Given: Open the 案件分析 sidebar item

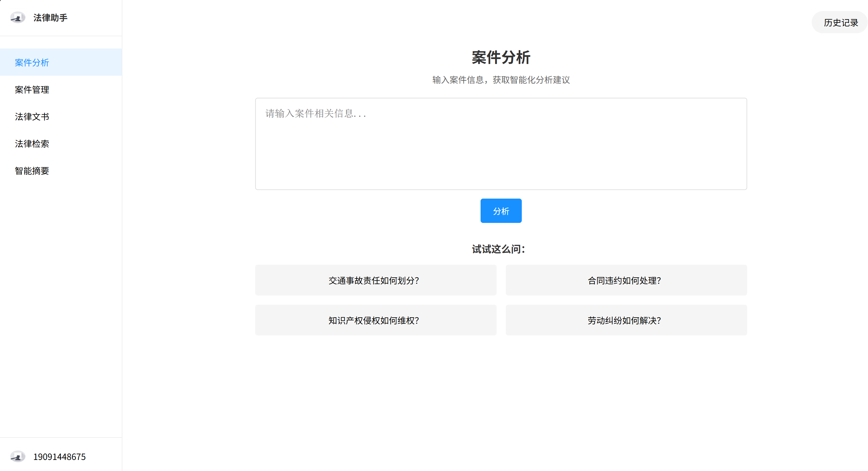Looking at the screenshot, I should [32, 62].
